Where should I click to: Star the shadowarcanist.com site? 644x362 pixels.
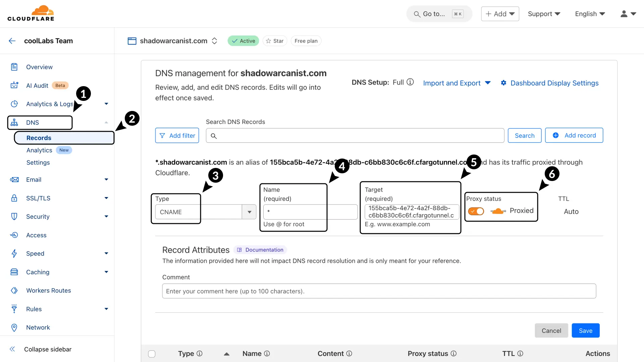point(275,41)
